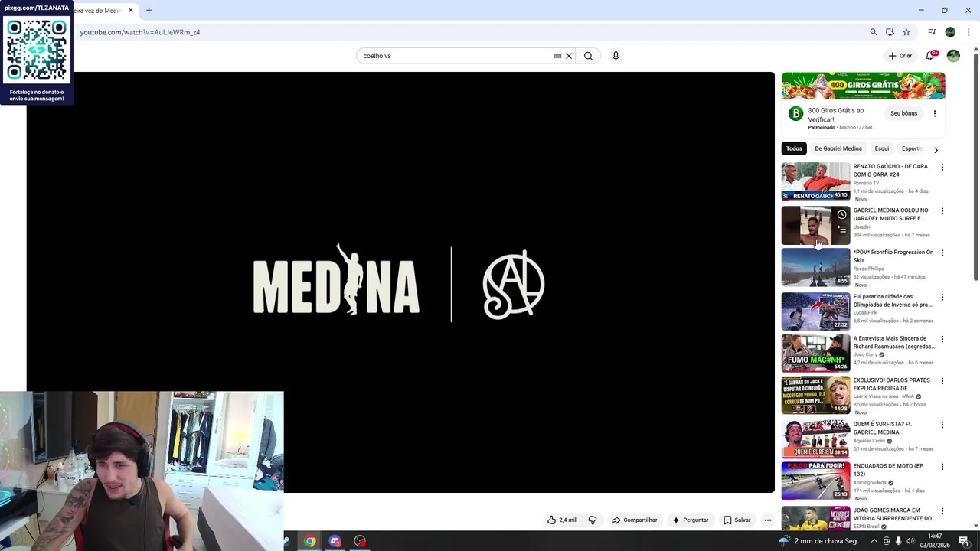Open Quem É Surfista Ft. Gabriel Medina video
The height and width of the screenshot is (551, 980).
[815, 439]
